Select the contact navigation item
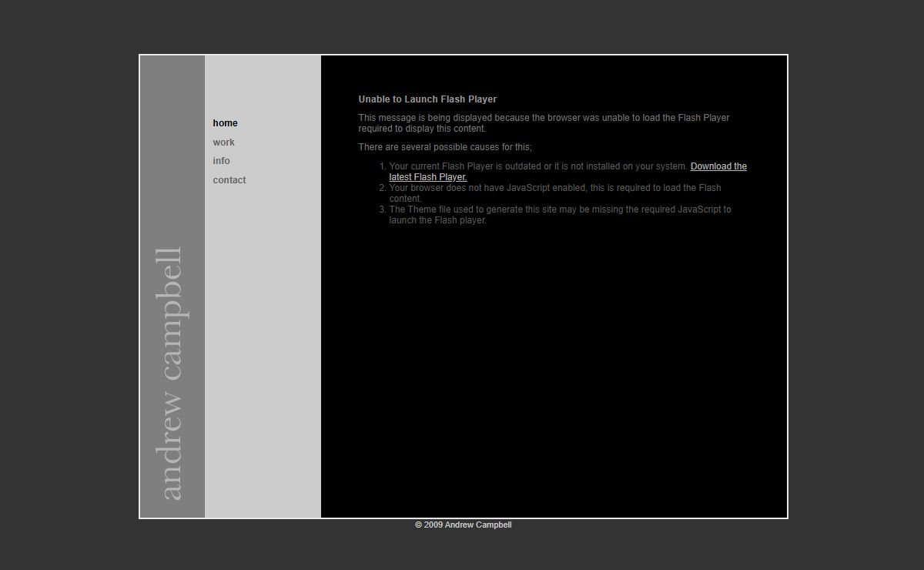924x570 pixels. (x=229, y=180)
